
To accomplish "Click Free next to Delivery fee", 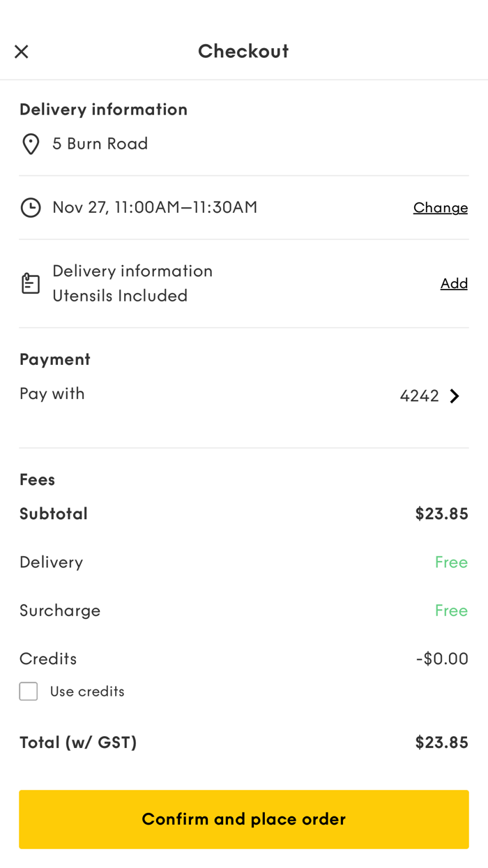I will click(x=452, y=562).
